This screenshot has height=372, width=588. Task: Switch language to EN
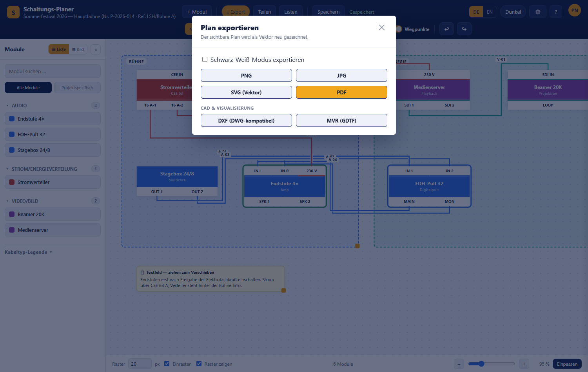tap(490, 12)
